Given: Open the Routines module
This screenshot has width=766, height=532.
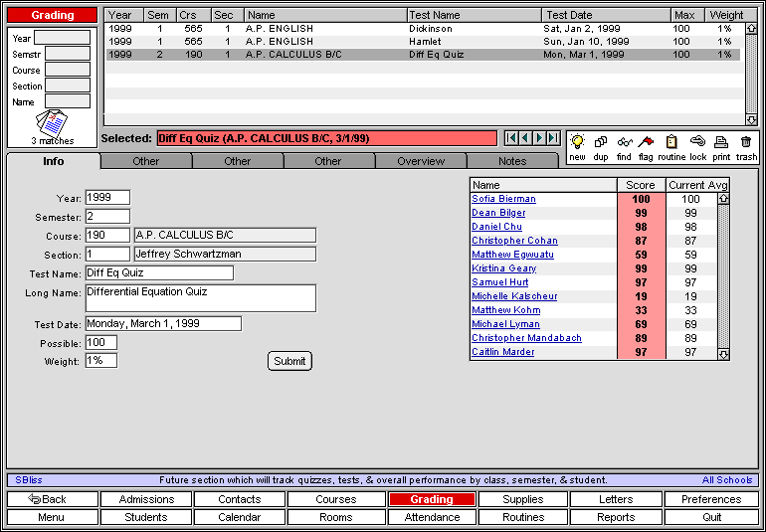Looking at the screenshot, I should tap(522, 517).
